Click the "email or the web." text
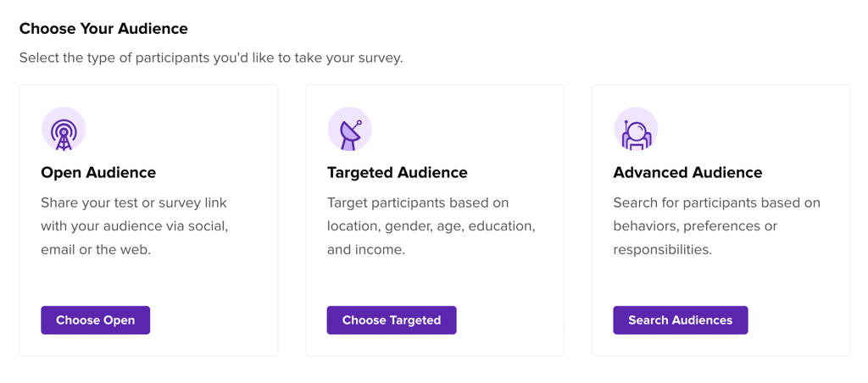The height and width of the screenshot is (383, 868). pyautogui.click(x=96, y=250)
